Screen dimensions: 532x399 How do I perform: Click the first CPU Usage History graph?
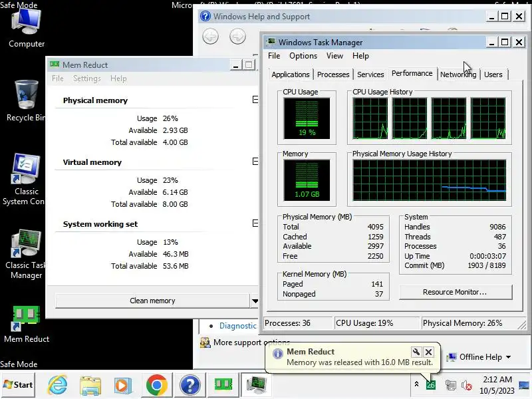(x=370, y=118)
